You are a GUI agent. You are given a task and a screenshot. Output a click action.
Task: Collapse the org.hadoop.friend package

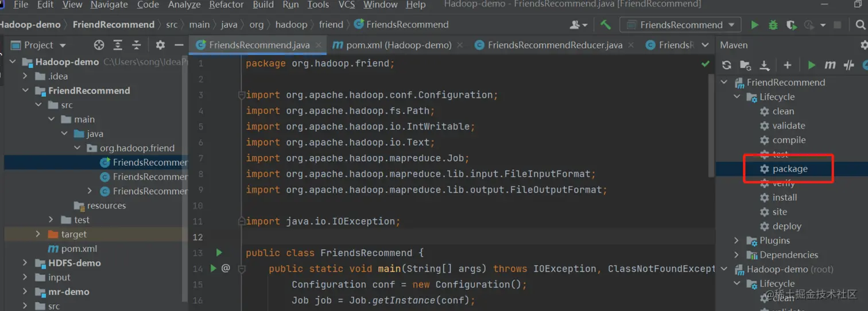click(x=77, y=148)
